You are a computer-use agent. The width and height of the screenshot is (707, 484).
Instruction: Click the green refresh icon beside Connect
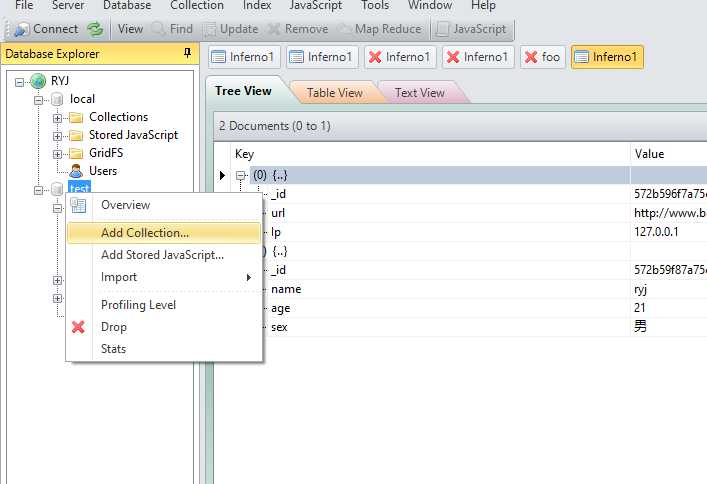pyautogui.click(x=95, y=29)
